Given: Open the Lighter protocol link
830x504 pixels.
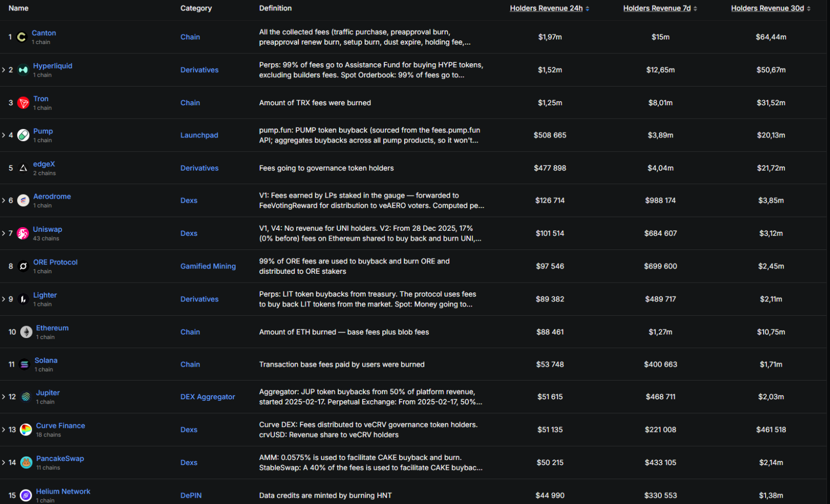Looking at the screenshot, I should 45,295.
